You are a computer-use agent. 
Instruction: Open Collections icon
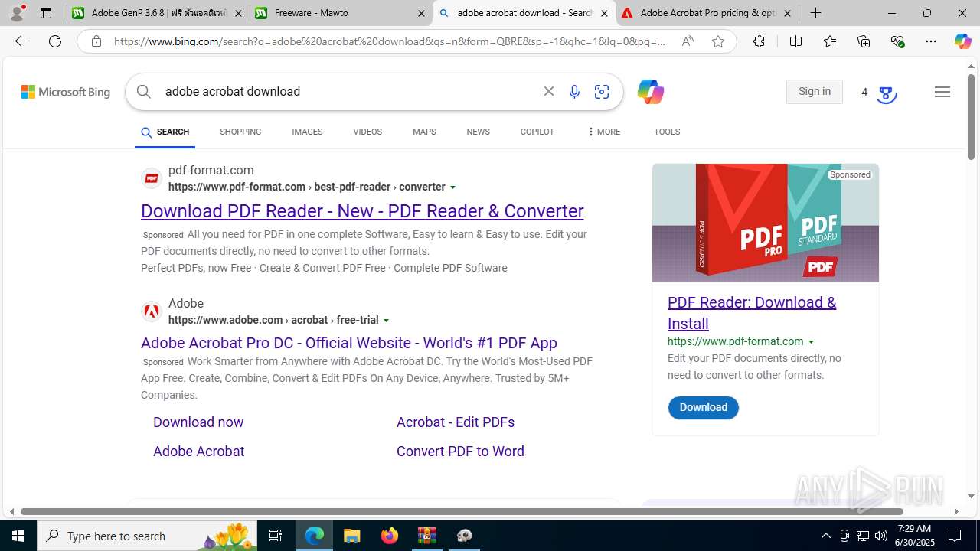864,41
